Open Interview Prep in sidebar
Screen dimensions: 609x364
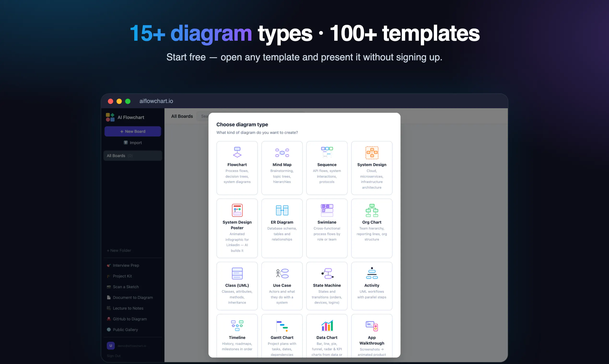(133, 265)
